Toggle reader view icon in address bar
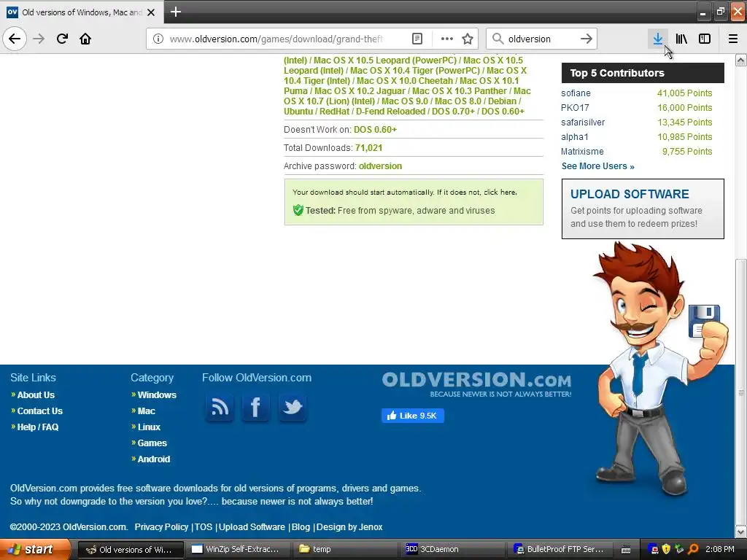Screen dimensions: 747x560 point(417,39)
